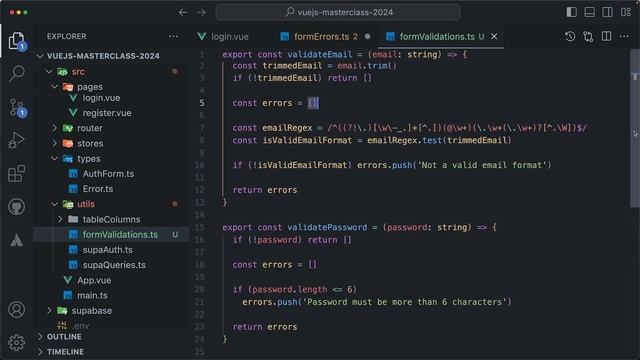The image size is (640, 360).
Task: Toggle the bottom panel layout icon
Action: pos(589,12)
